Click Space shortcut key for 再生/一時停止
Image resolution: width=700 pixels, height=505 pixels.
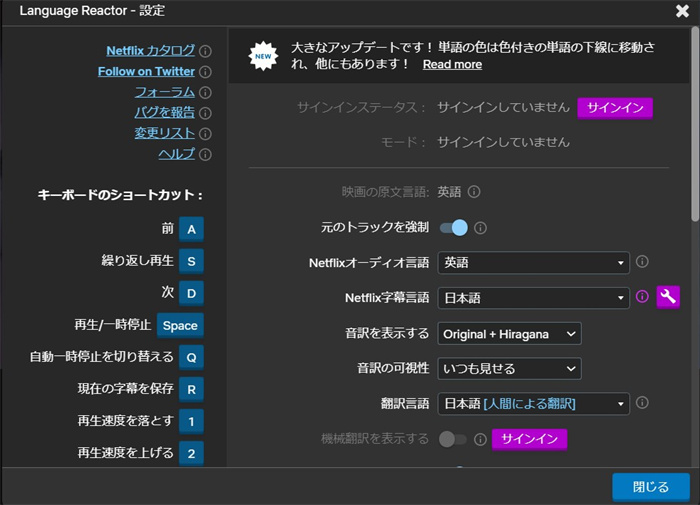click(180, 325)
